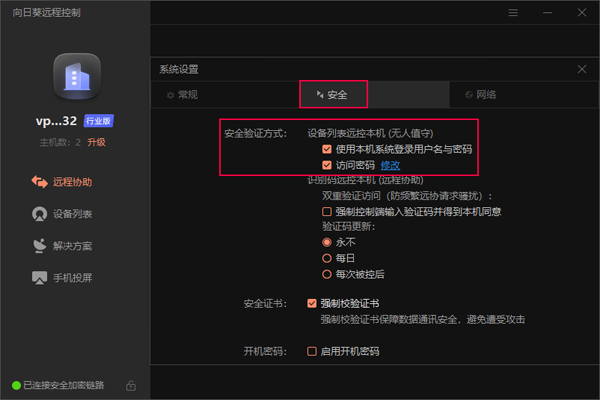Select the 每日 verification code update option

pos(326,258)
